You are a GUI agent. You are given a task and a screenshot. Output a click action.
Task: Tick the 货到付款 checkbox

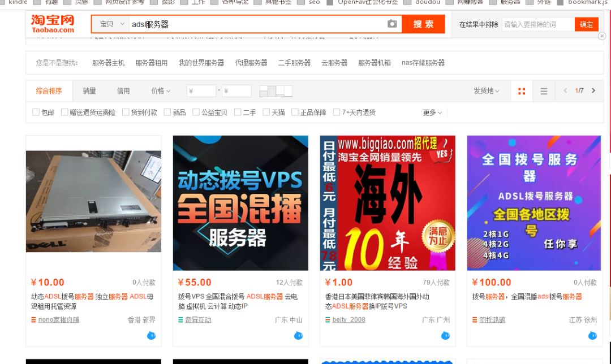tap(126, 112)
